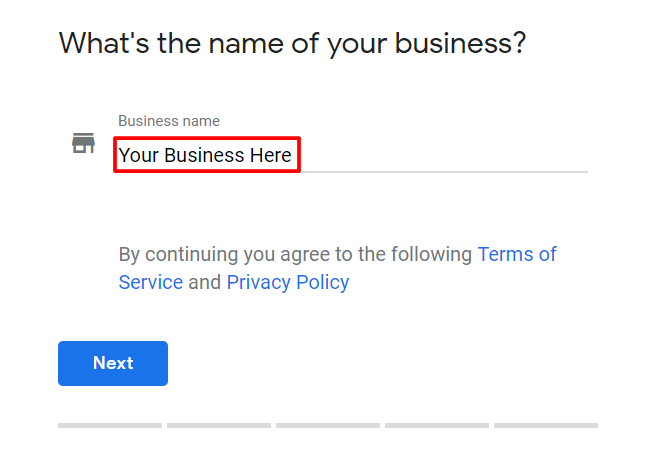The height and width of the screenshot is (471, 648).
Task: Click the 'What's the name of your business?' heading
Action: point(293,44)
